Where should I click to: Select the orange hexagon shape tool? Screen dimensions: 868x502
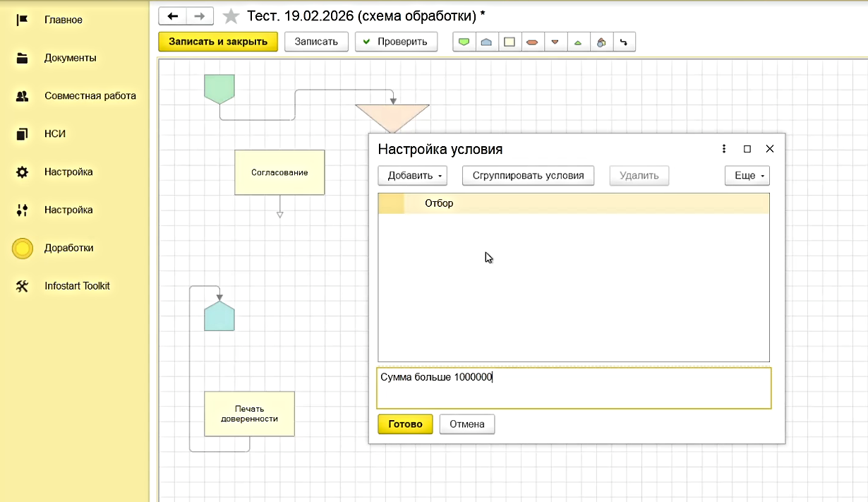[x=532, y=42]
